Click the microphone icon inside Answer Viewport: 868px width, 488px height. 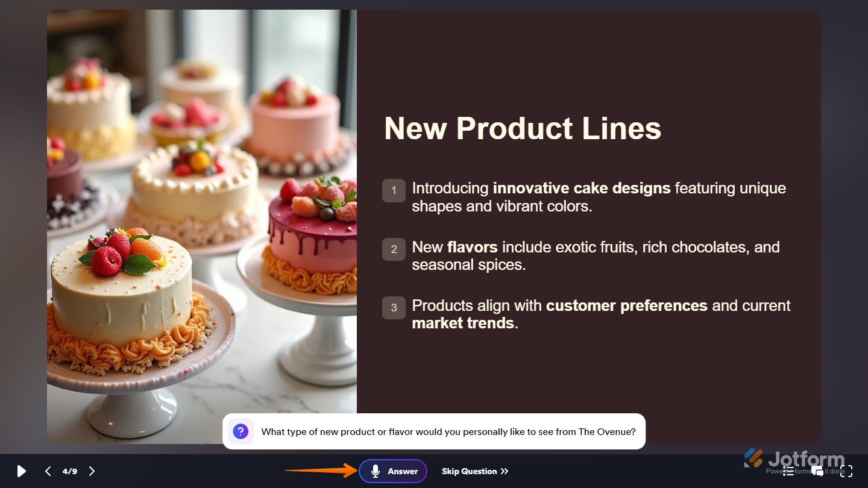(x=376, y=471)
